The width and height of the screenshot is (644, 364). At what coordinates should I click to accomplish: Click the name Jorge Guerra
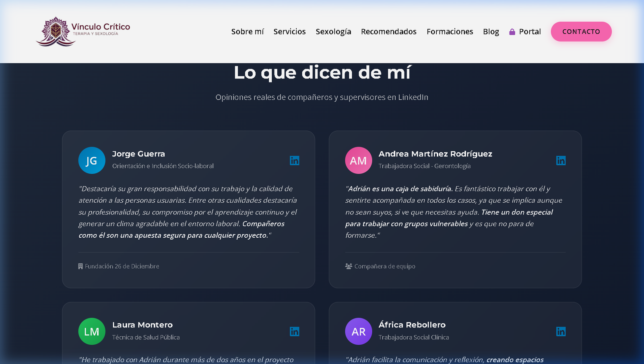tap(138, 154)
